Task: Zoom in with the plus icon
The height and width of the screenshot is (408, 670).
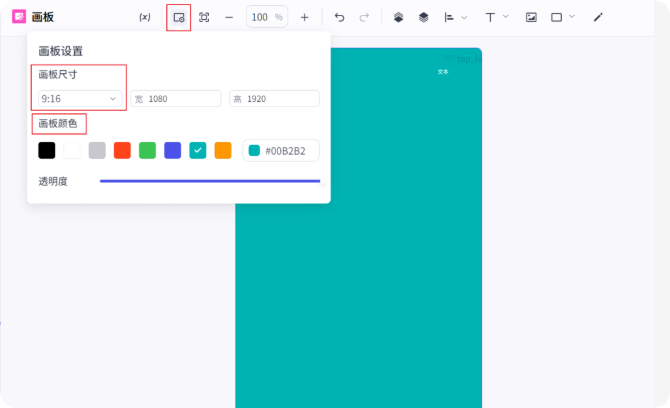Action: click(x=304, y=18)
